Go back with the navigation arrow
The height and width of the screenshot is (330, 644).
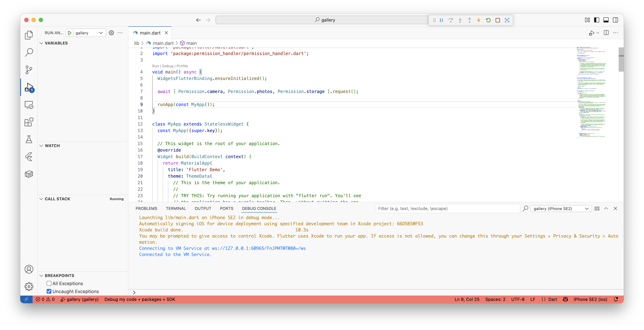point(198,20)
